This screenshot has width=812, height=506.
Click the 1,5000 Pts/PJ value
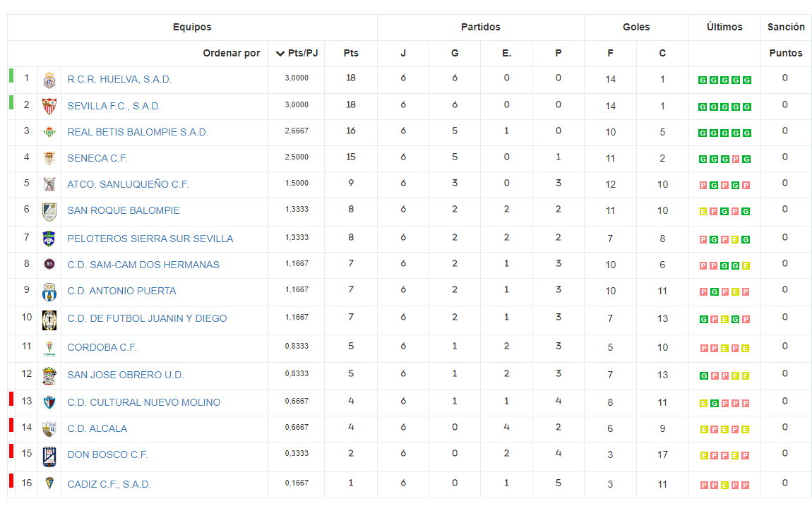point(297,183)
